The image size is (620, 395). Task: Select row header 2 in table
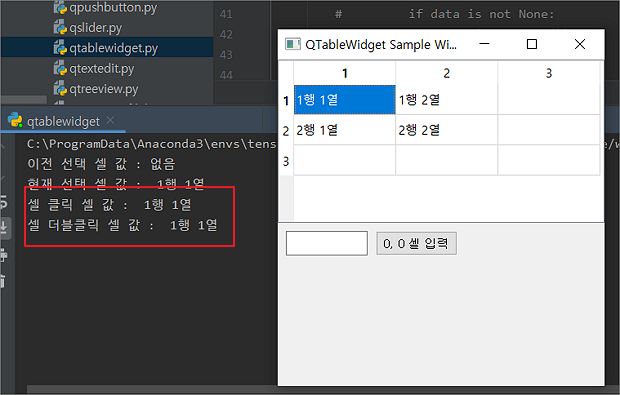286,130
